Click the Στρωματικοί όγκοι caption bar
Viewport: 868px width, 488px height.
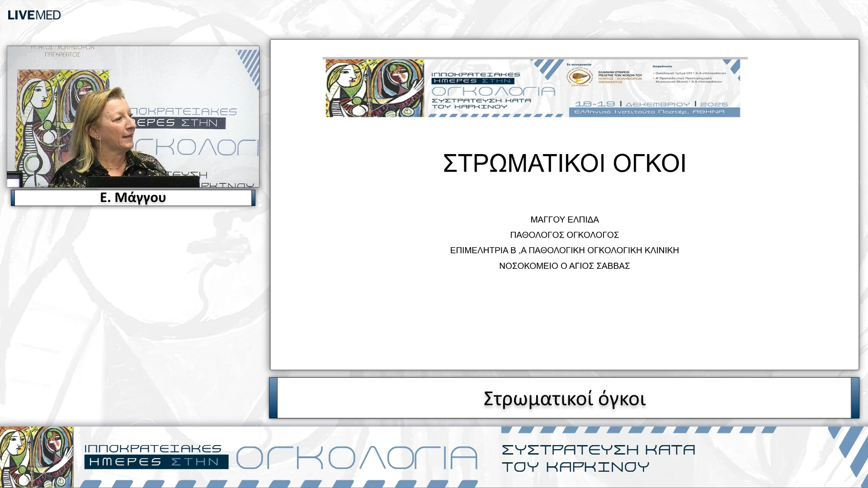pyautogui.click(x=565, y=399)
